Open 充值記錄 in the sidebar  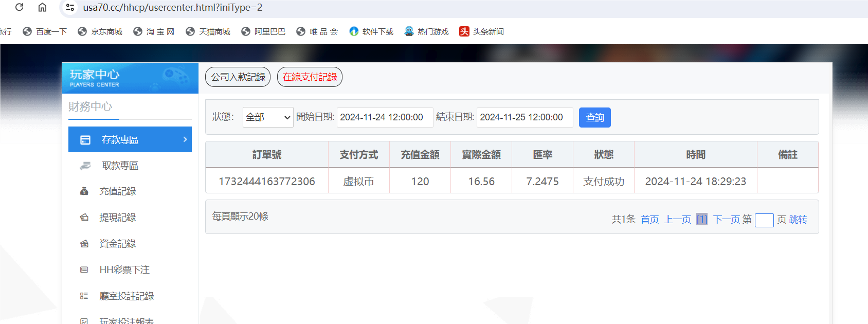coord(117,191)
